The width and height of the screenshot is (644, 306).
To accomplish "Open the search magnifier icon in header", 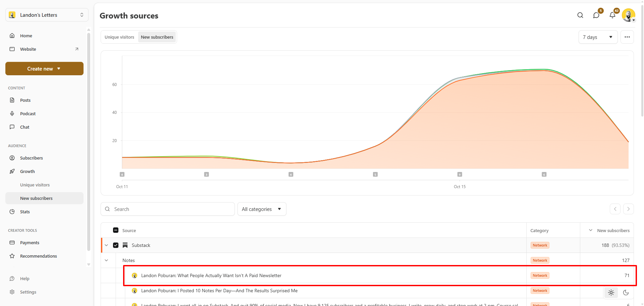I will pos(580,15).
